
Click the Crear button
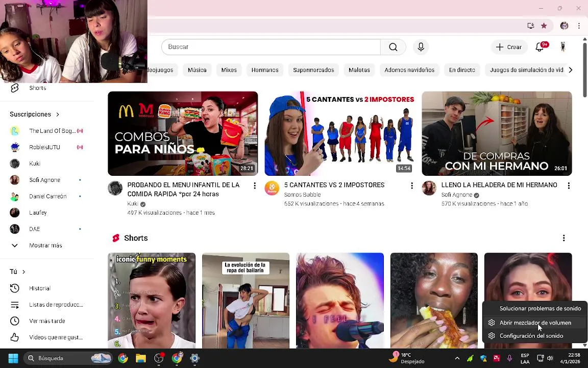coord(509,47)
